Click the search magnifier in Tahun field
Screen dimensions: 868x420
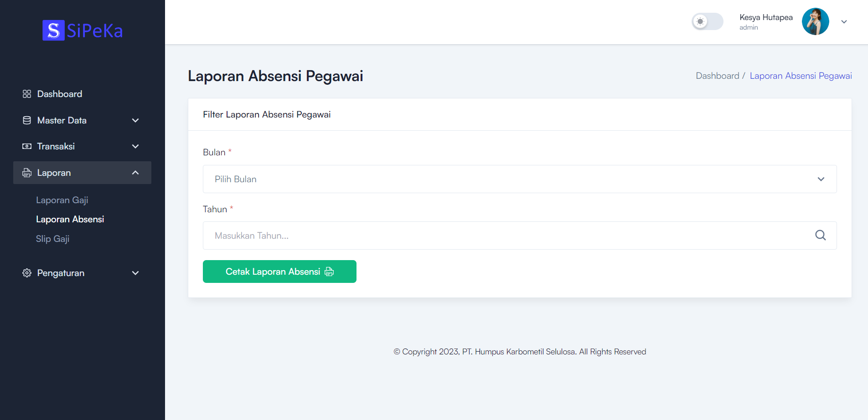click(820, 235)
